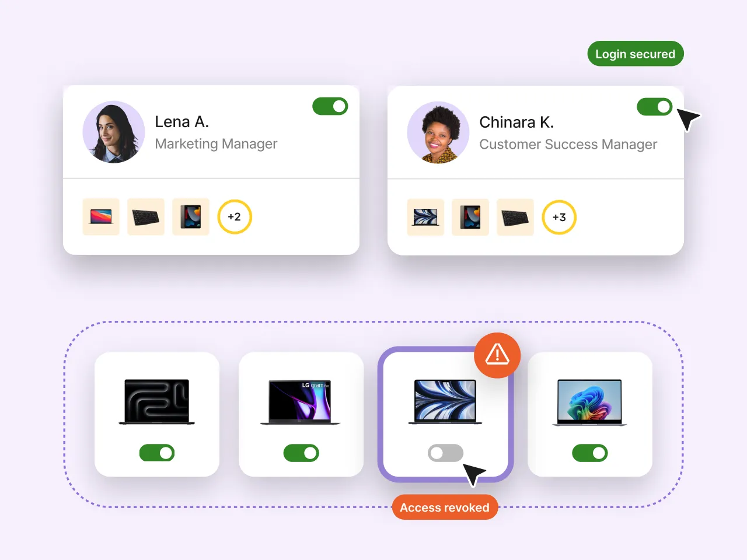Click the MacBook icon in Chinara's card

coord(425,218)
